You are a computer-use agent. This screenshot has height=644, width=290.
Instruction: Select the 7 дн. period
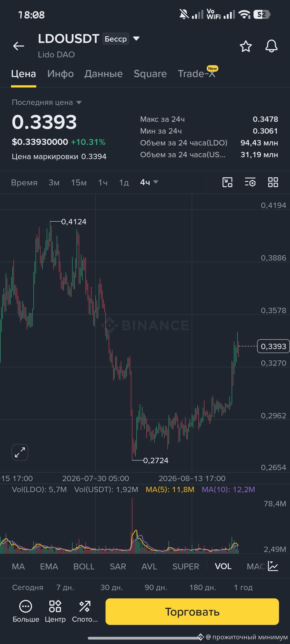click(65, 587)
